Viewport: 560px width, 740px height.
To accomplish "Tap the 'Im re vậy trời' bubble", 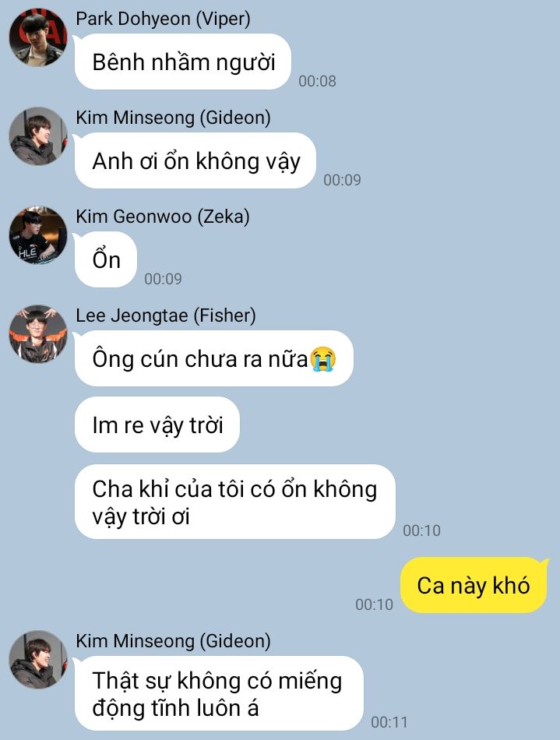I will 157,425.
